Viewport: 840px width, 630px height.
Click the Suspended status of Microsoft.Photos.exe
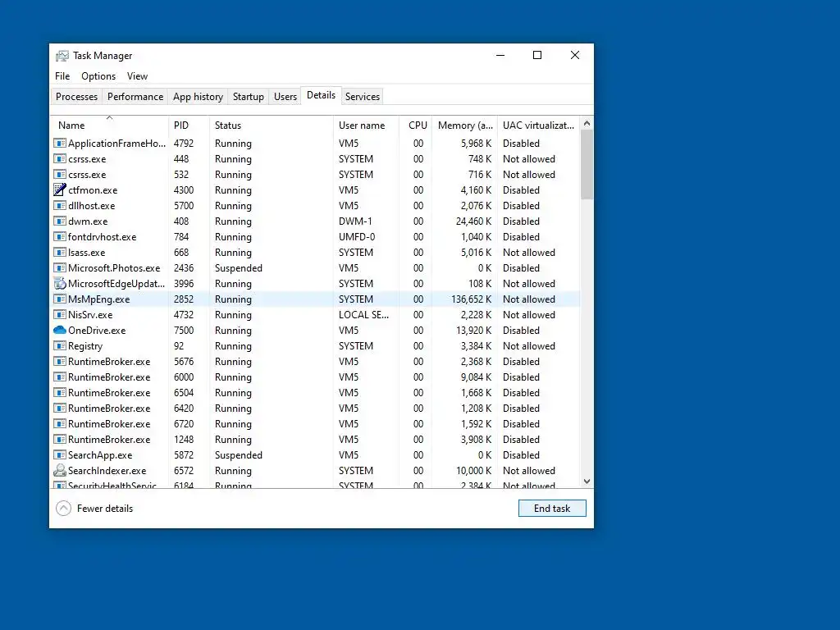(x=239, y=268)
